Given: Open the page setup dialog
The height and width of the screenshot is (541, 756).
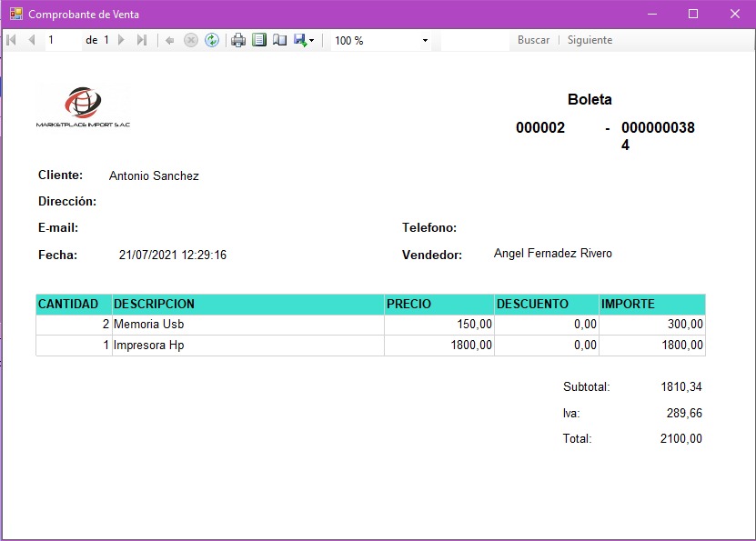Looking at the screenshot, I should click(x=280, y=40).
